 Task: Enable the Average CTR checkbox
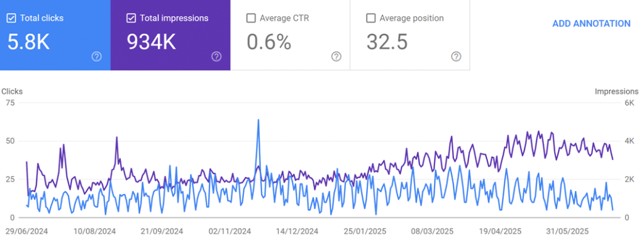click(250, 18)
